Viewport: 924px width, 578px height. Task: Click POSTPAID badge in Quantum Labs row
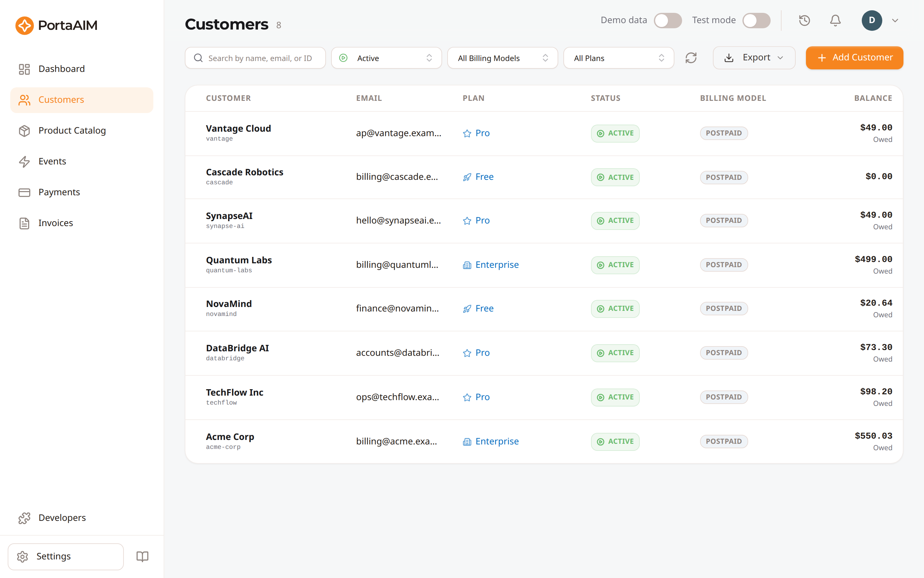[723, 265]
